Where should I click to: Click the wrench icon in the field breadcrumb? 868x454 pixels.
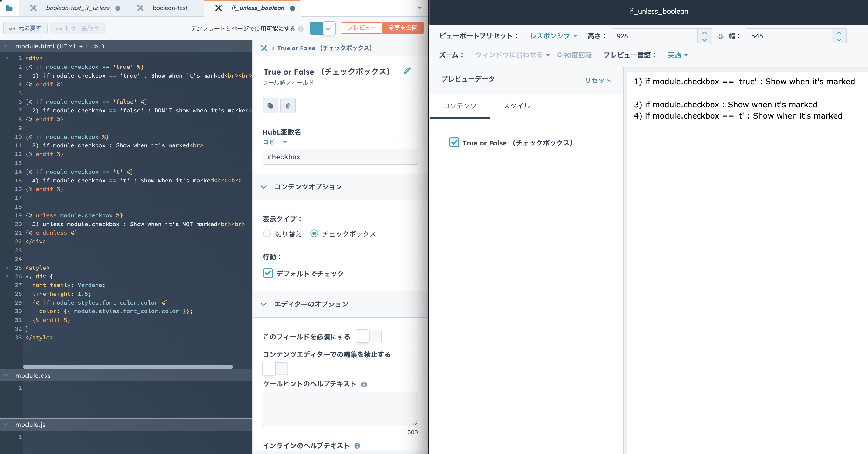tap(264, 48)
